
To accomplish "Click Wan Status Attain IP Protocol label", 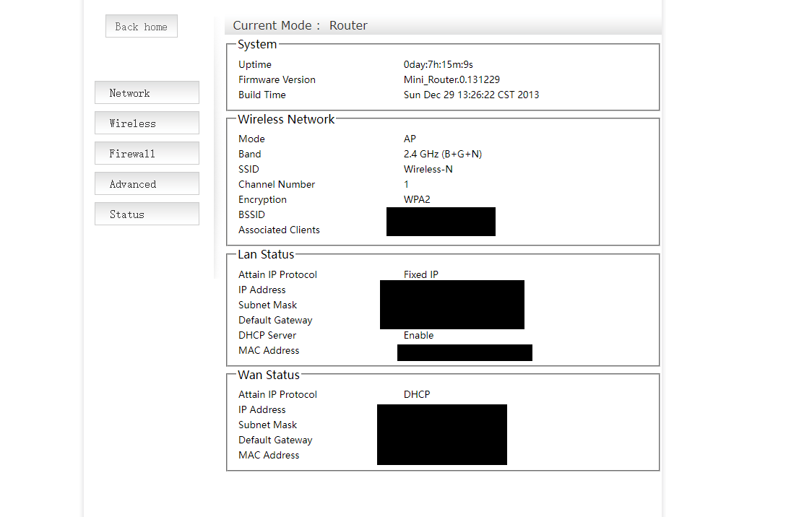I will pyautogui.click(x=277, y=394).
